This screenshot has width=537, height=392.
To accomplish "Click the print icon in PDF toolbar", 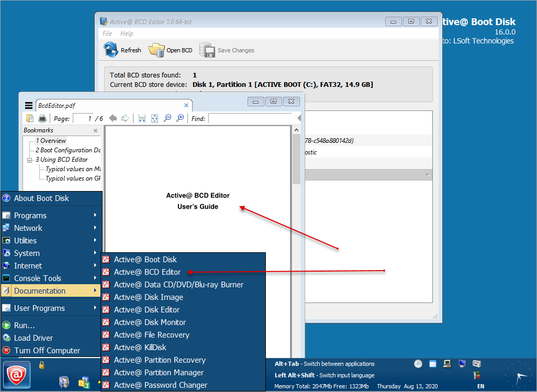I will (x=42, y=118).
